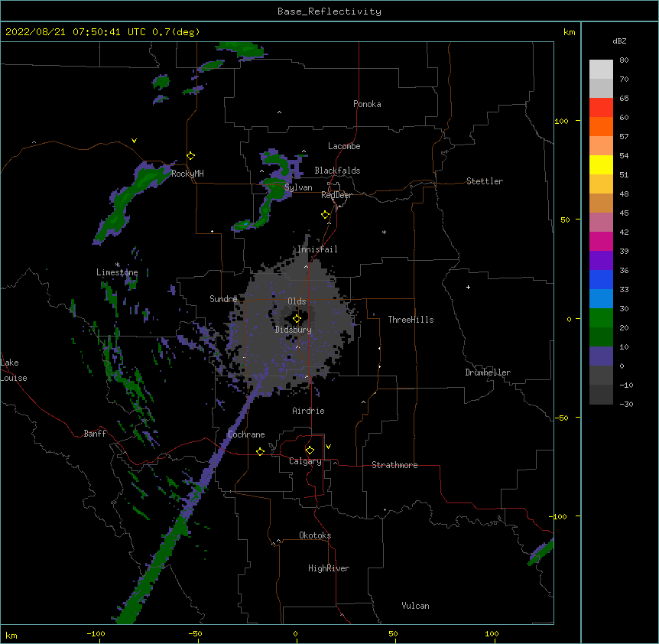The image size is (659, 644).
Task: Click the dusty pink 42-45 dBZ legend swatch
Action: click(601, 223)
